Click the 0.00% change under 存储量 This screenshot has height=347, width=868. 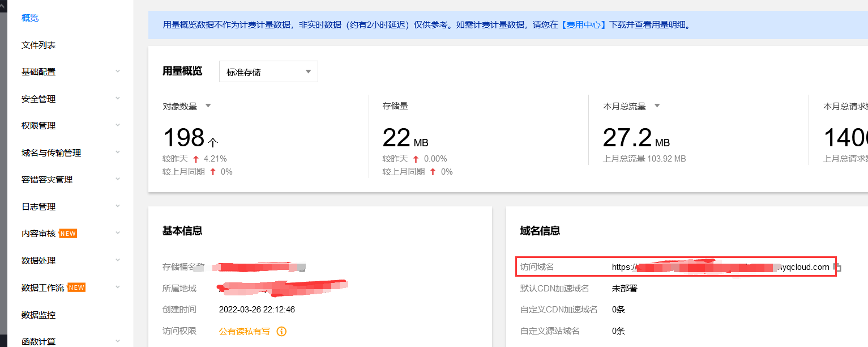[435, 159]
